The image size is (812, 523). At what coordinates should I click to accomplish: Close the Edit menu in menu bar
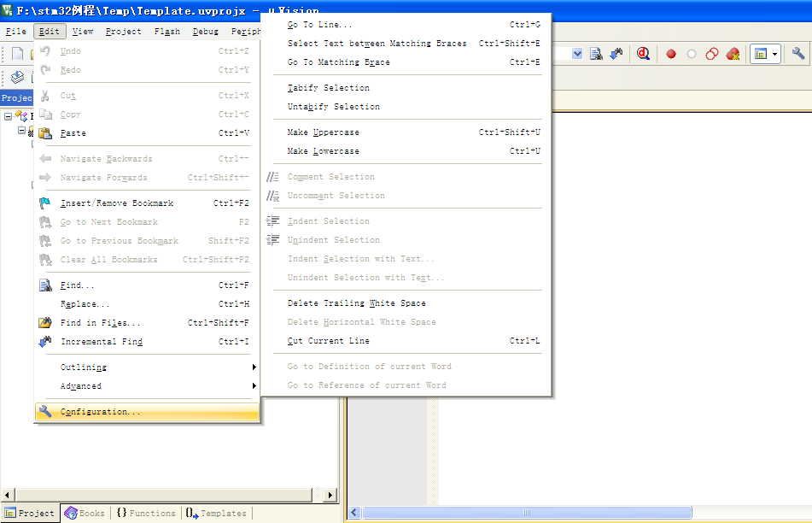click(50, 32)
